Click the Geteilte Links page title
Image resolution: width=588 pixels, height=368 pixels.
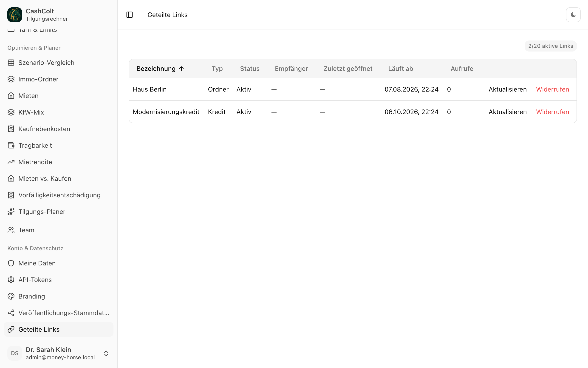167,15
